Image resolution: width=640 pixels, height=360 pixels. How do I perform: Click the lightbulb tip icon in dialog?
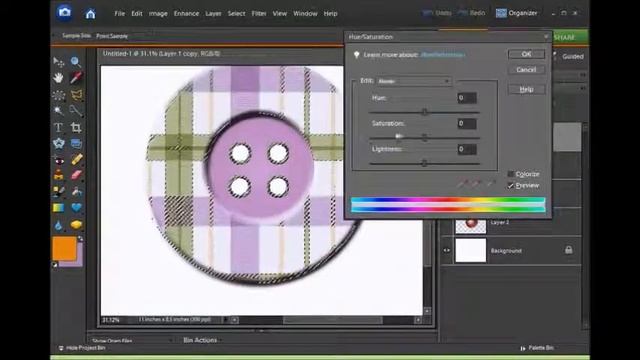click(356, 55)
